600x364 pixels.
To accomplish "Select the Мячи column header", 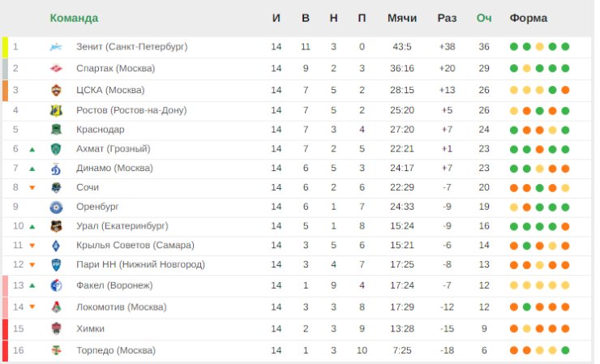I will click(x=402, y=18).
